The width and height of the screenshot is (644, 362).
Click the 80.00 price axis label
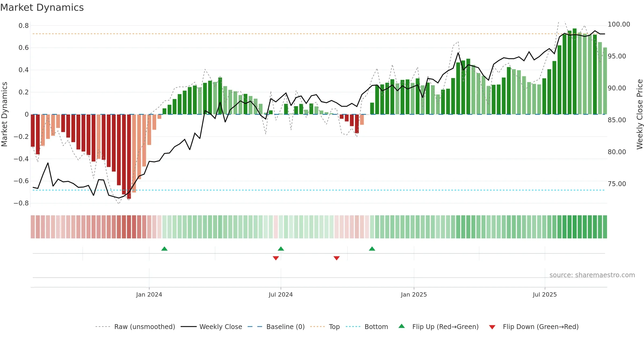617,152
